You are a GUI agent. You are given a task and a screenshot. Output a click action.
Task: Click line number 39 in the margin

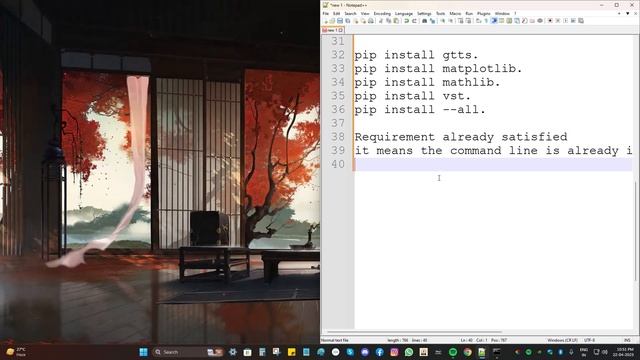click(x=338, y=151)
